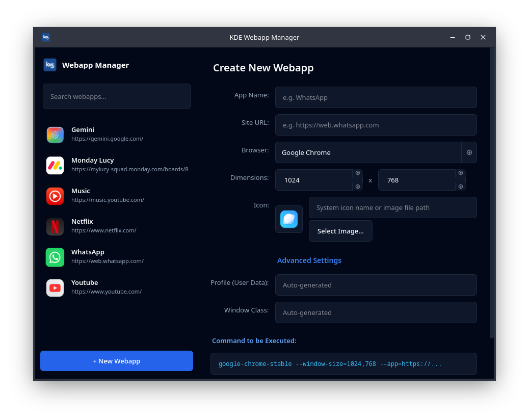This screenshot has height=420, width=529.
Task: Click the Webapp Manager logo in the sidebar header
Action: pos(50,65)
